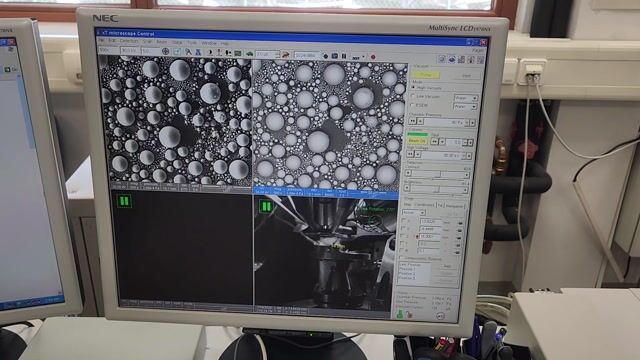Click the green pause icon in chamber camera view
This screenshot has height=360, width=640.
point(266,206)
